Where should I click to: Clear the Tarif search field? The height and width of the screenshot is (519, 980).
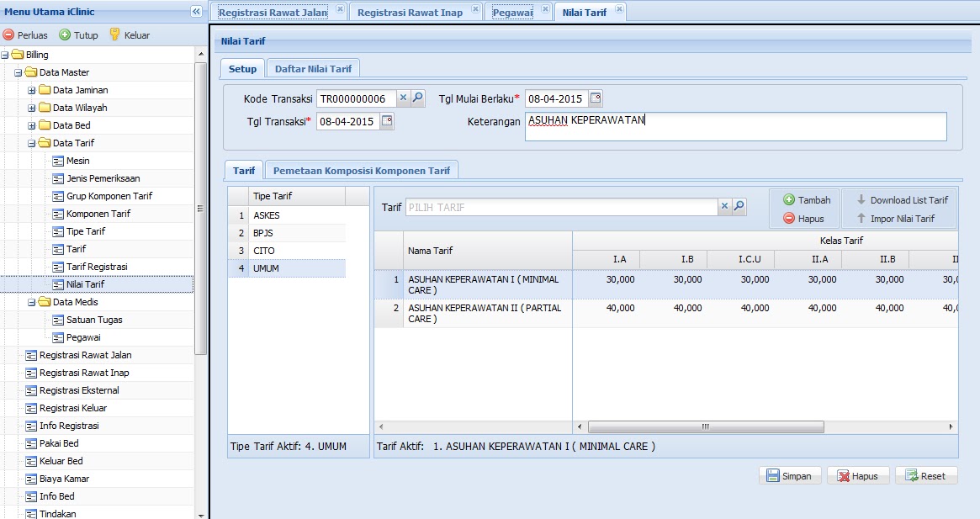pos(724,206)
